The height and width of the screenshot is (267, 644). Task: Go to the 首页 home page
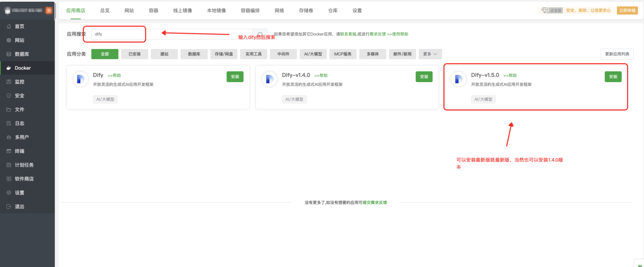[19, 27]
